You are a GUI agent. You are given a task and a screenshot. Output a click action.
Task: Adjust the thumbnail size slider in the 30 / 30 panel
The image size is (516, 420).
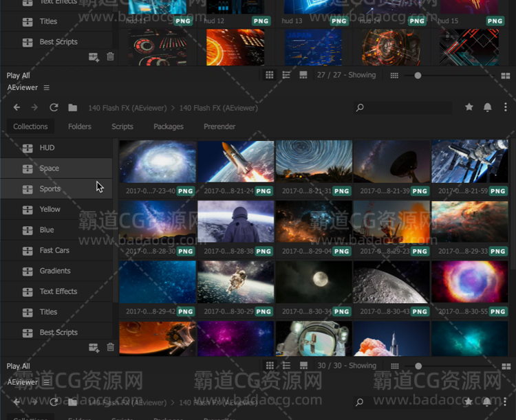449,366
